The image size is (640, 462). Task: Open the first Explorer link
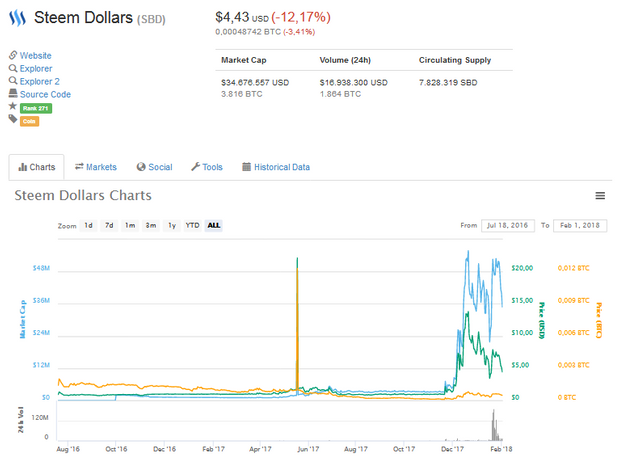[36, 69]
